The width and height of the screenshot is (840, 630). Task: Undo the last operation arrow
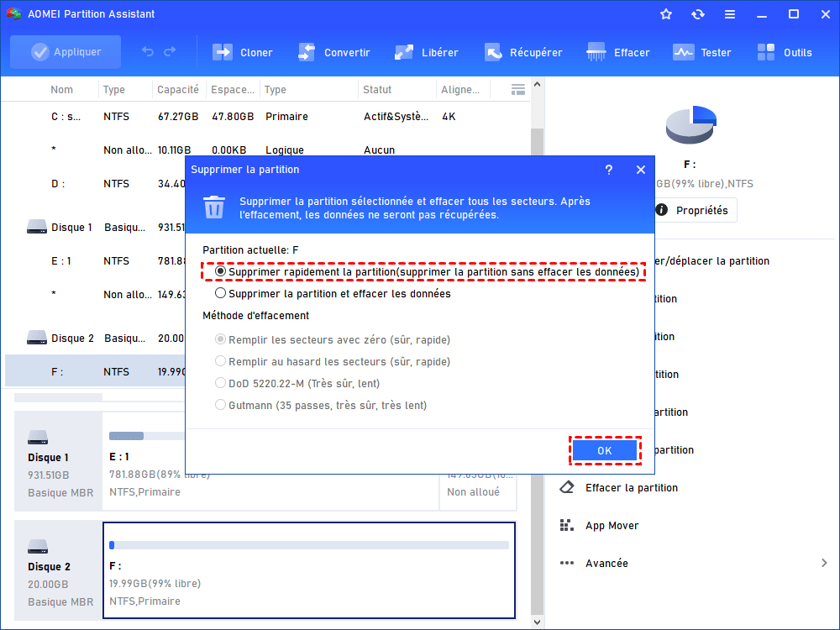148,52
